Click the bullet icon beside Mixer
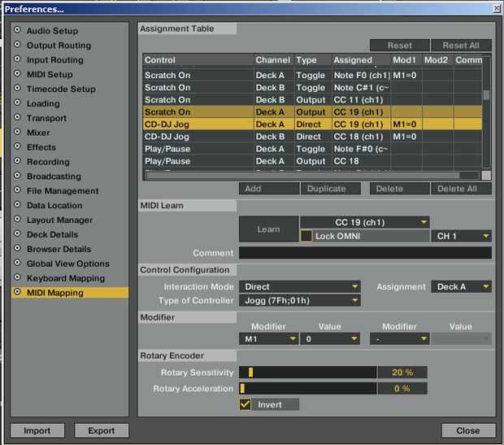504x445 pixels. coord(17,132)
